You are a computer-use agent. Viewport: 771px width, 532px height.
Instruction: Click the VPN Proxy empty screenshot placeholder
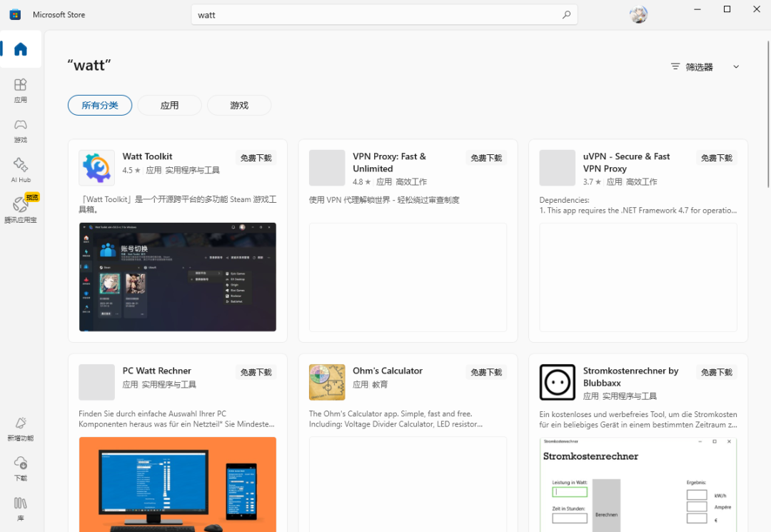(408, 277)
